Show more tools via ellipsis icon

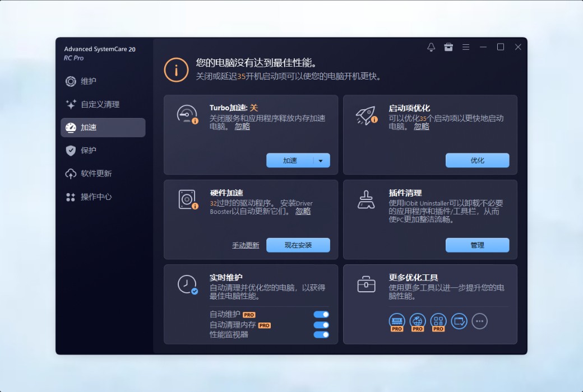(x=480, y=321)
